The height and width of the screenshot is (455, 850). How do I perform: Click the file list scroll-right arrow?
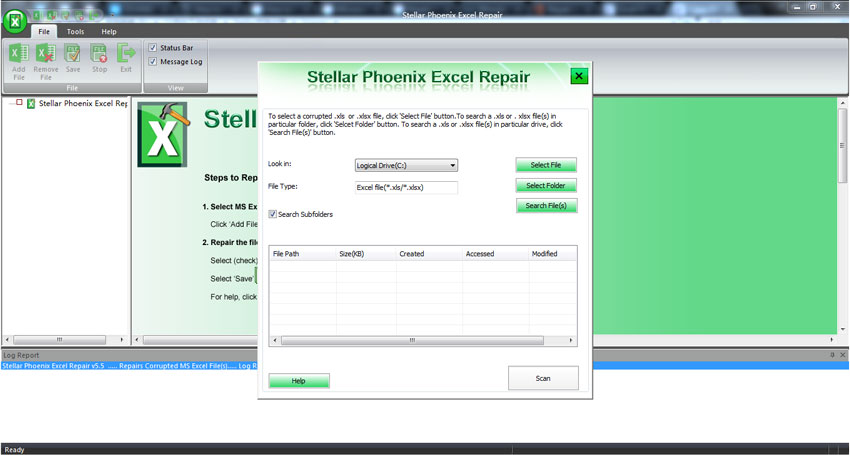click(x=571, y=340)
